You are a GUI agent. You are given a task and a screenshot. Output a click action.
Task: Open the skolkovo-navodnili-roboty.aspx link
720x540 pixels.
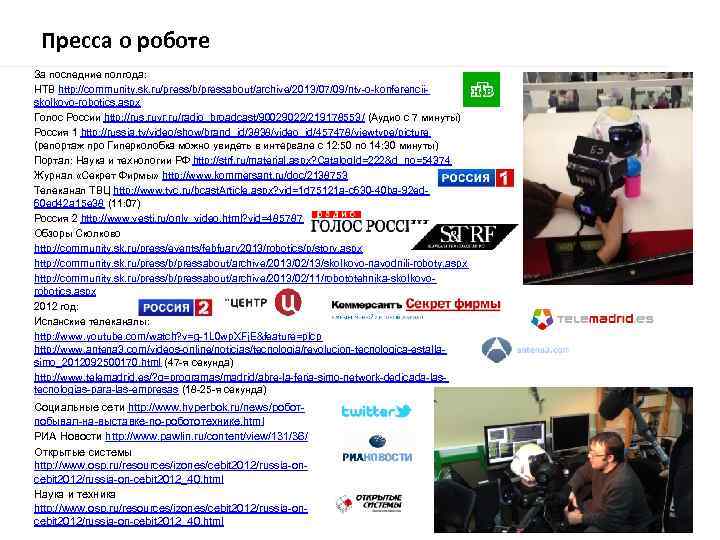click(x=251, y=264)
